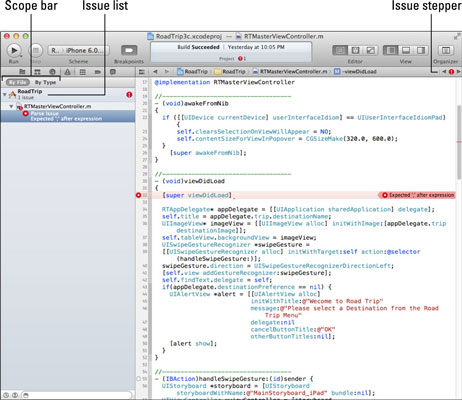Show the Breakpoint navigator
The width and height of the screenshot is (462, 400).
pyautogui.click(x=98, y=72)
